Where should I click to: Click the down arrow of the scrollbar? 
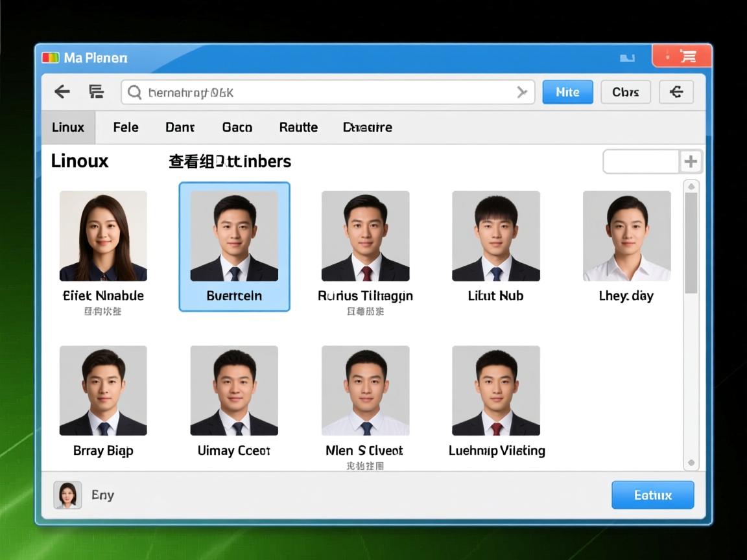tap(691, 463)
